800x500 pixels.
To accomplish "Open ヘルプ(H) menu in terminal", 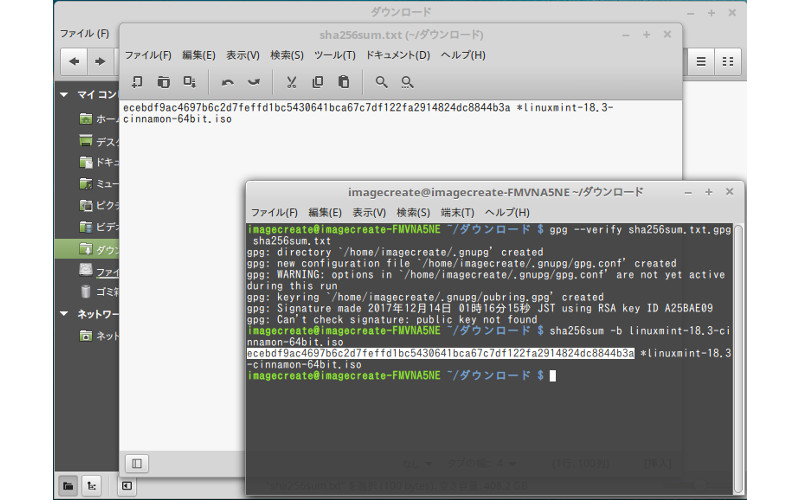I will pos(507,212).
